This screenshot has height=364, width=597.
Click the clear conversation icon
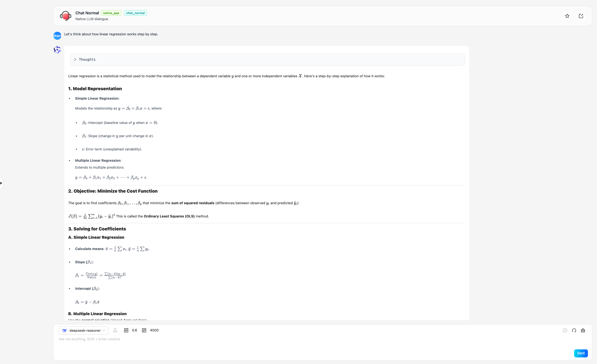(x=583, y=330)
